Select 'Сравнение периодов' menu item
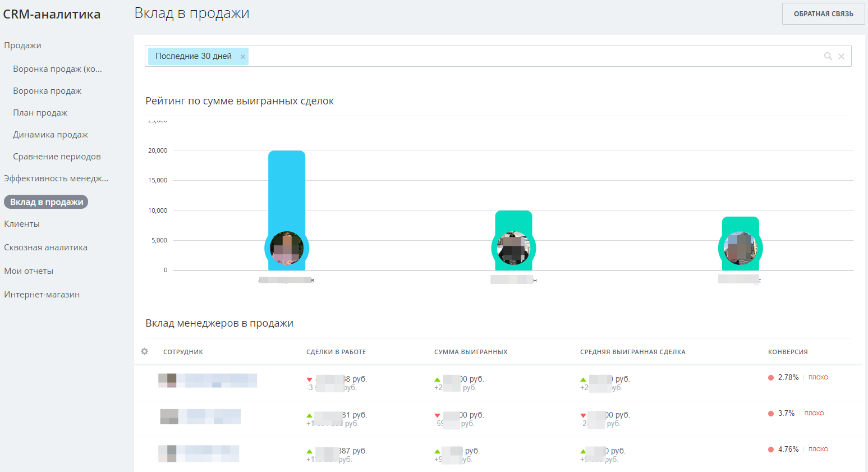 point(57,157)
